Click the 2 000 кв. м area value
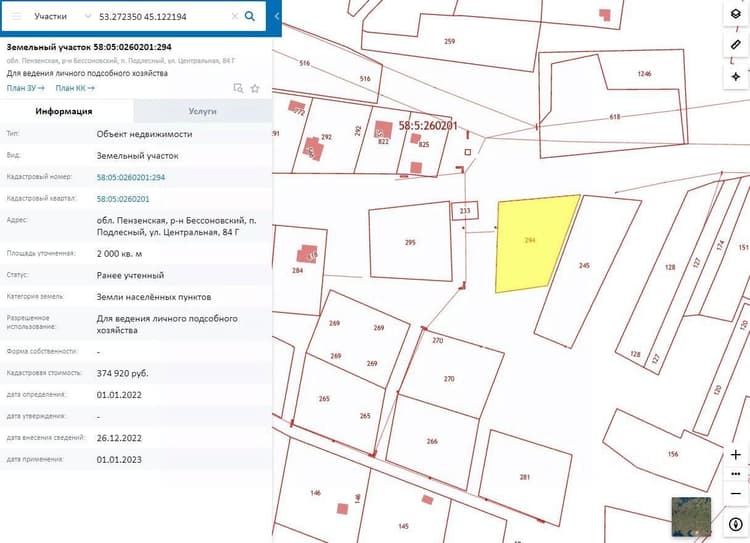750x543 pixels. tap(119, 254)
